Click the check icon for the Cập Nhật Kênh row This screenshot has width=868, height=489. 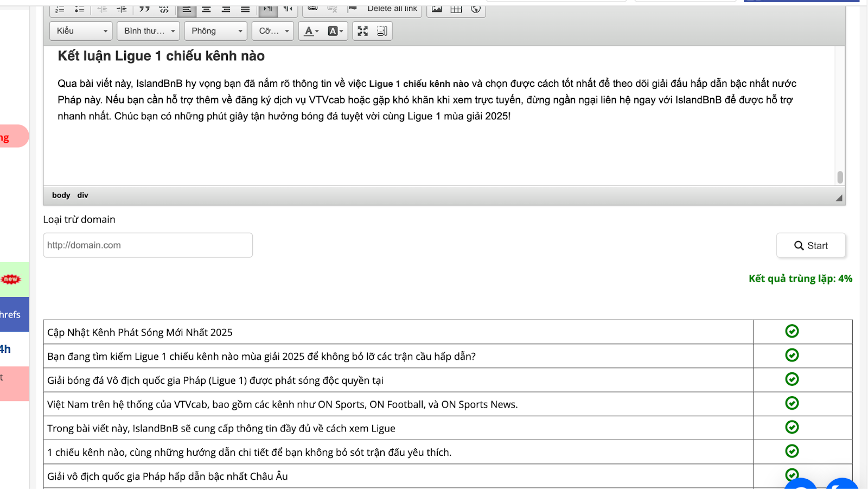(792, 331)
